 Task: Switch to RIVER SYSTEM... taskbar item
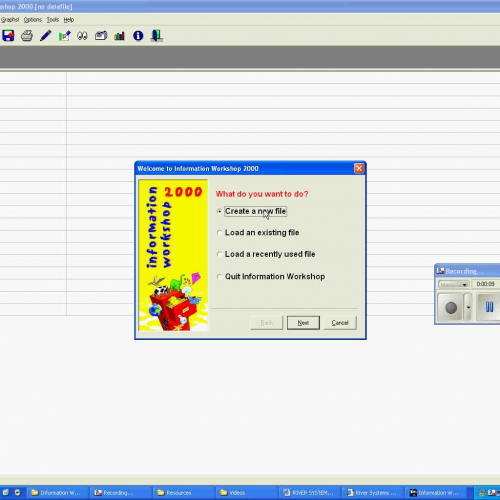(310, 493)
